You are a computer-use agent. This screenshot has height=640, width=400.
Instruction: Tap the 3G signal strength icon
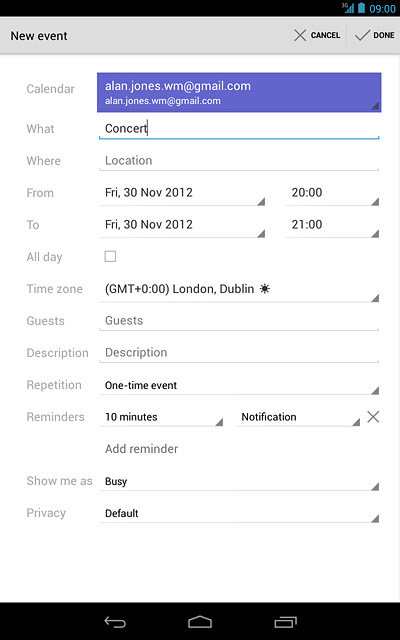[x=348, y=8]
